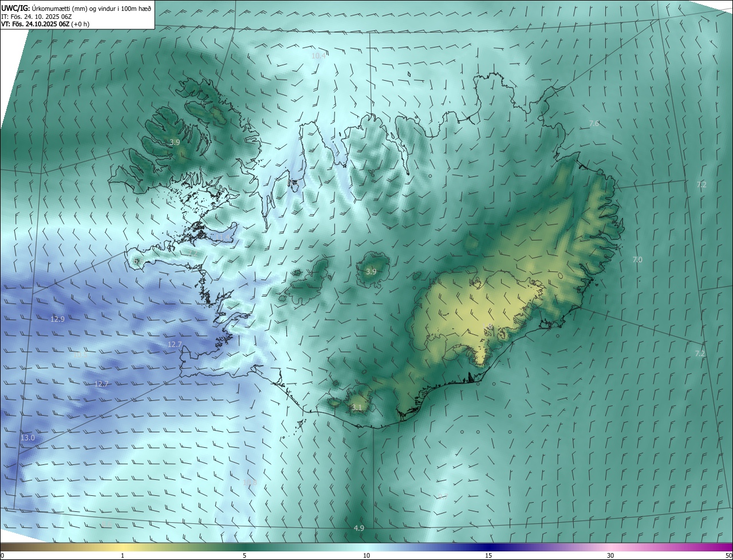Pick the dark green colour-scale segment above 5
This screenshot has height=560, width=733.
[245, 547]
